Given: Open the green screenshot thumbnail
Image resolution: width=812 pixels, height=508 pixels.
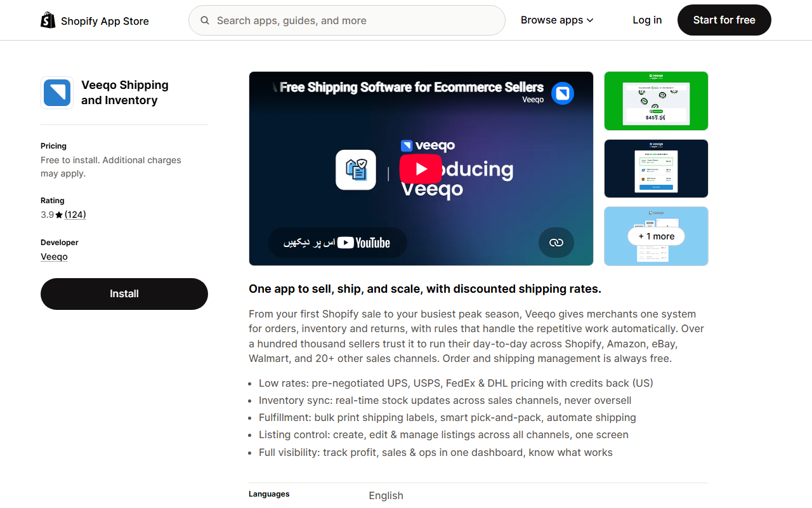Looking at the screenshot, I should click(x=656, y=101).
